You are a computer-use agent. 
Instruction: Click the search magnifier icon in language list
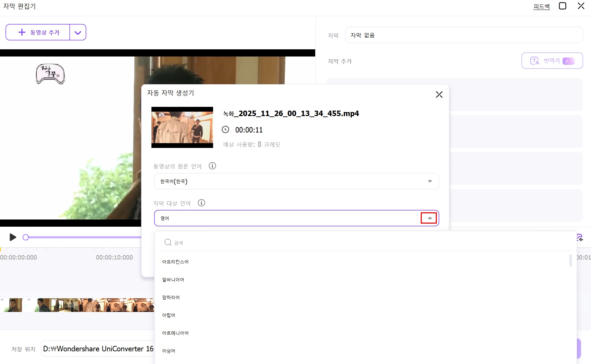(168, 242)
